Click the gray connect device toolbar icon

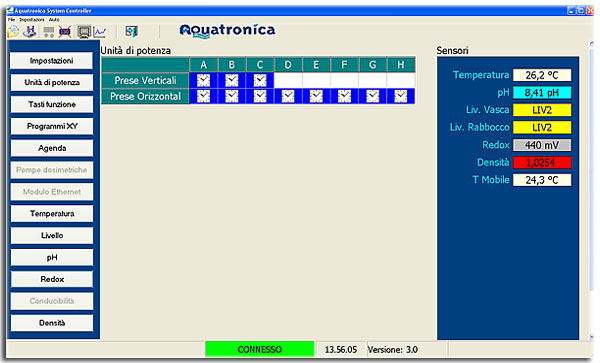(49, 32)
